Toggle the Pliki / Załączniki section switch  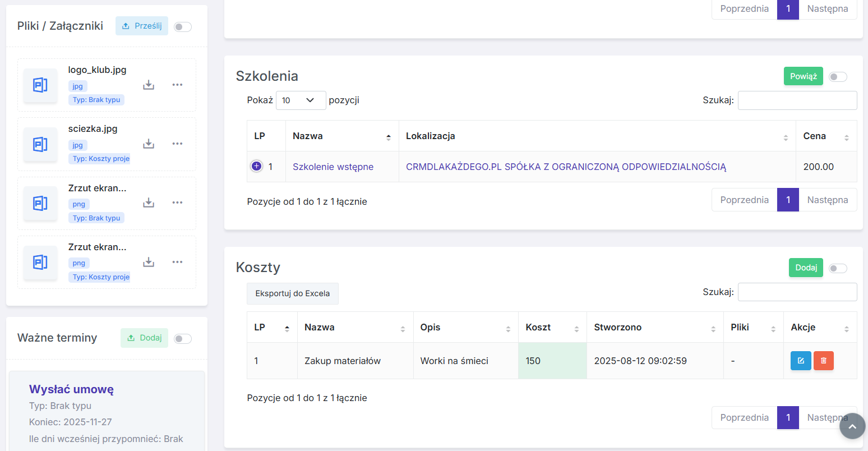[x=183, y=27]
